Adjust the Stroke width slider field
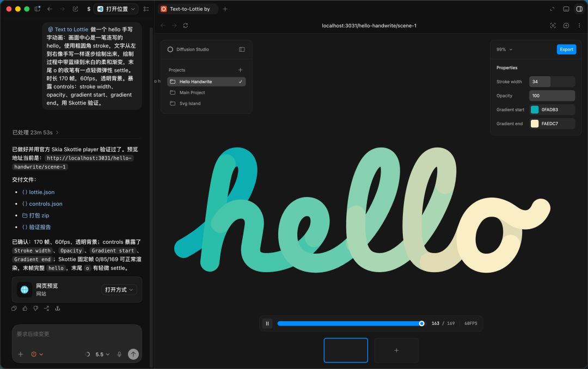This screenshot has width=588, height=369. (x=552, y=82)
